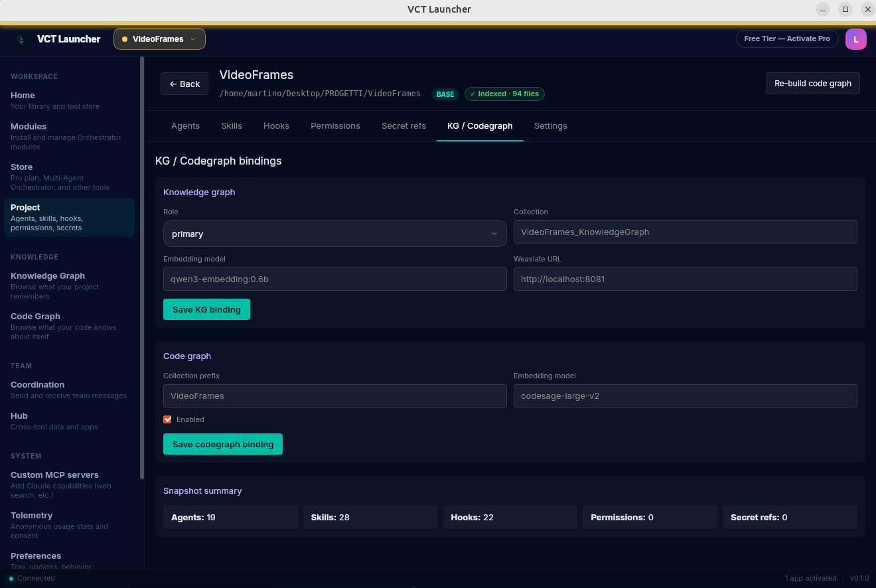Click Free Tier — Activate Pro button
Image resolution: width=876 pixels, height=588 pixels.
[x=787, y=39]
